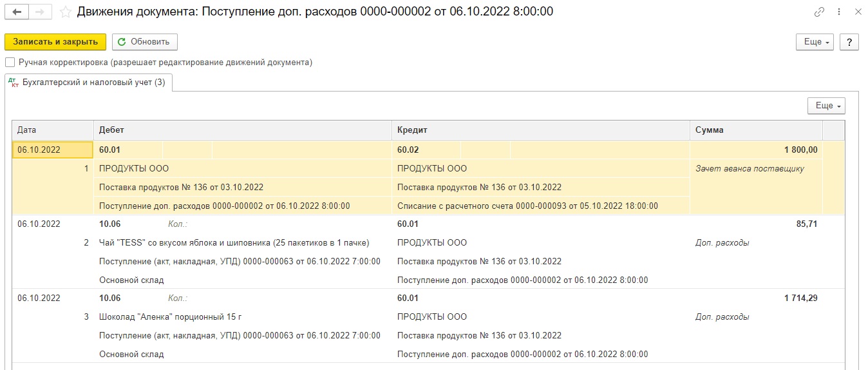Click the back arrow navigation icon
This screenshot has height=370, width=868.
tap(17, 12)
